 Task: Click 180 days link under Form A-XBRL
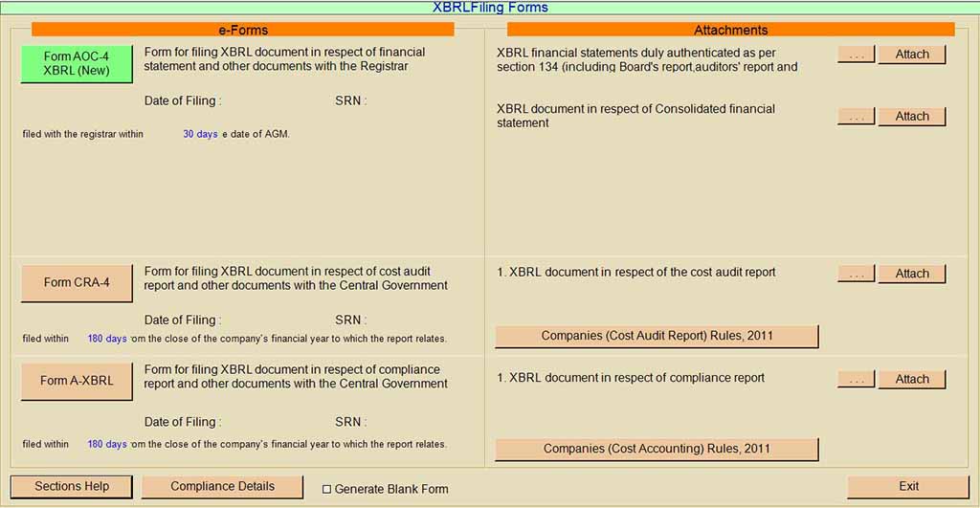(x=107, y=445)
